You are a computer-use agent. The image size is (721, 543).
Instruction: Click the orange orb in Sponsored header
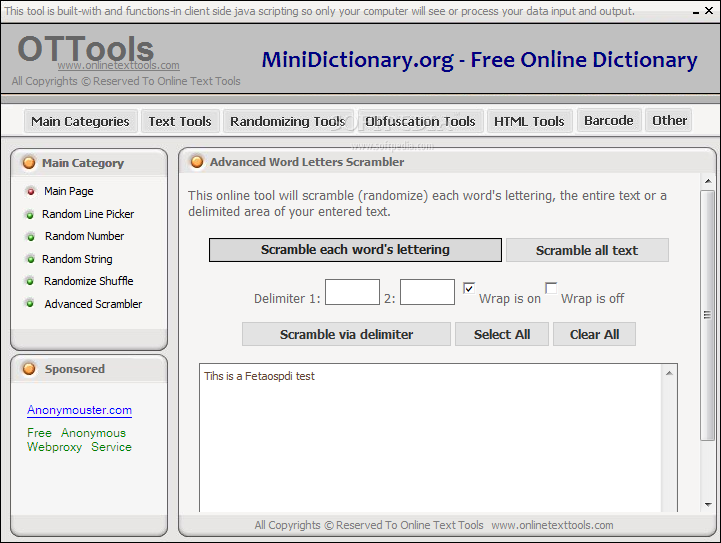click(29, 369)
